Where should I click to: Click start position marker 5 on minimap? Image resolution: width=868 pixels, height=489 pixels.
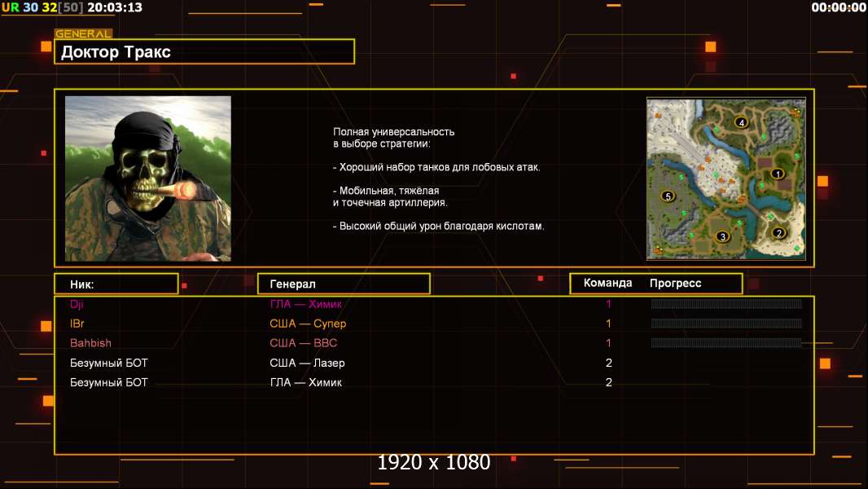(x=669, y=196)
